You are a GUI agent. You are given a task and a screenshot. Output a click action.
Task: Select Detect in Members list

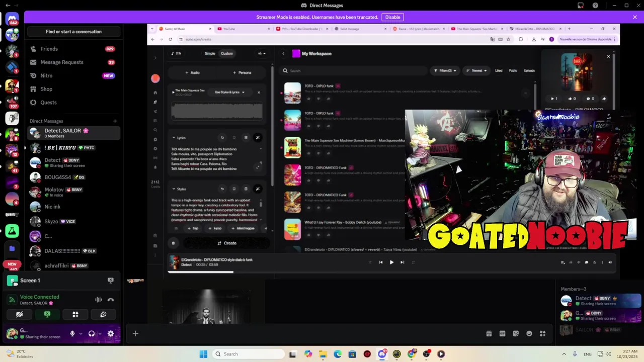click(x=601, y=301)
